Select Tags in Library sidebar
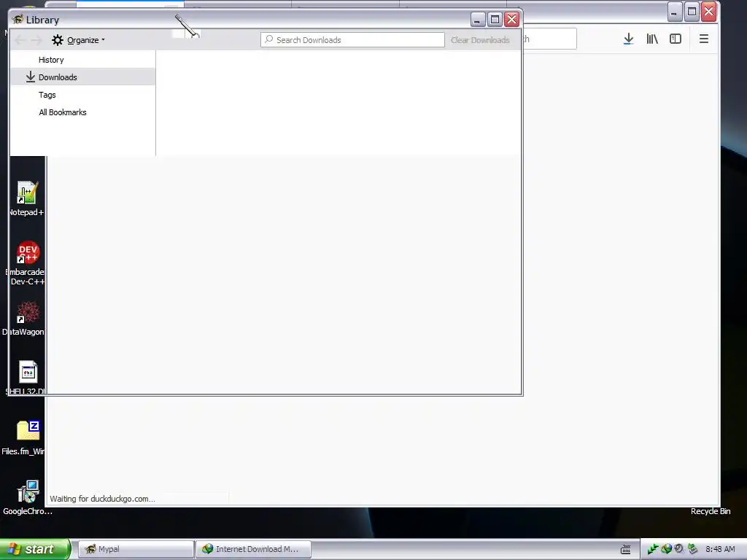 [47, 95]
